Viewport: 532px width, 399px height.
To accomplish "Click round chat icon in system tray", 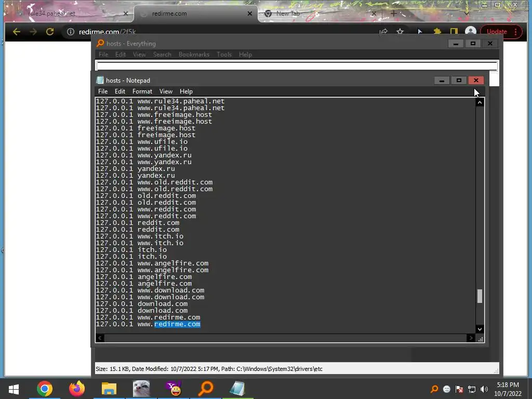I will point(446,389).
